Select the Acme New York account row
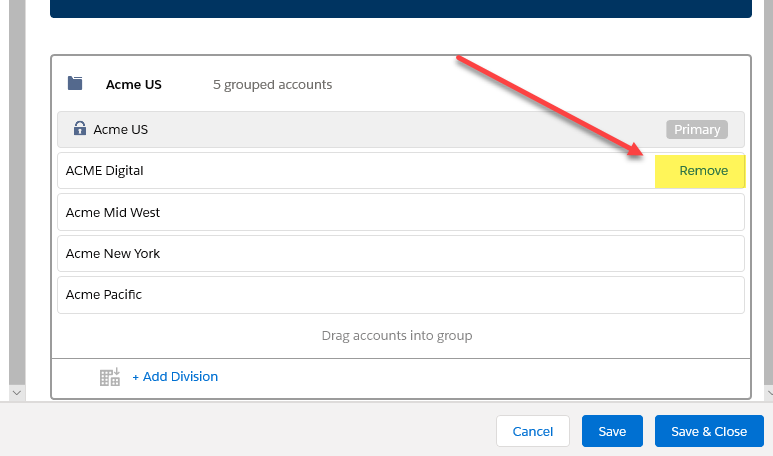This screenshot has width=773, height=456. (x=401, y=253)
